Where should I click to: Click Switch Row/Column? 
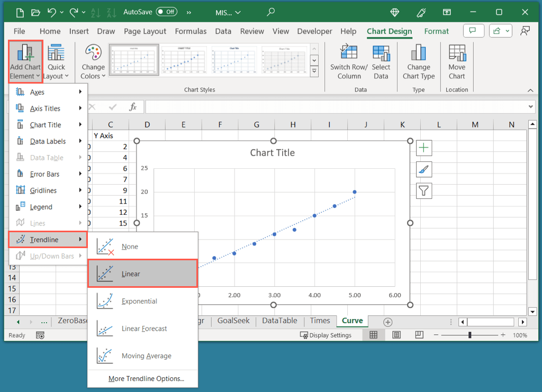point(349,61)
